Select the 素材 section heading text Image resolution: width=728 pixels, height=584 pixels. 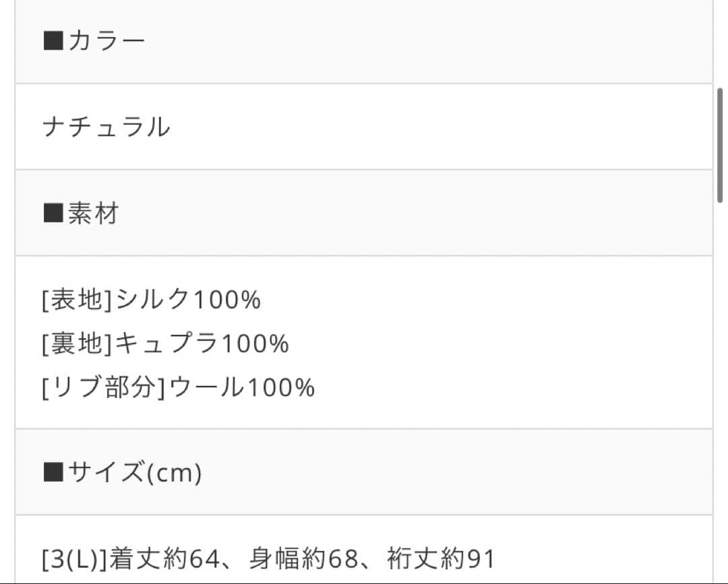(x=93, y=214)
